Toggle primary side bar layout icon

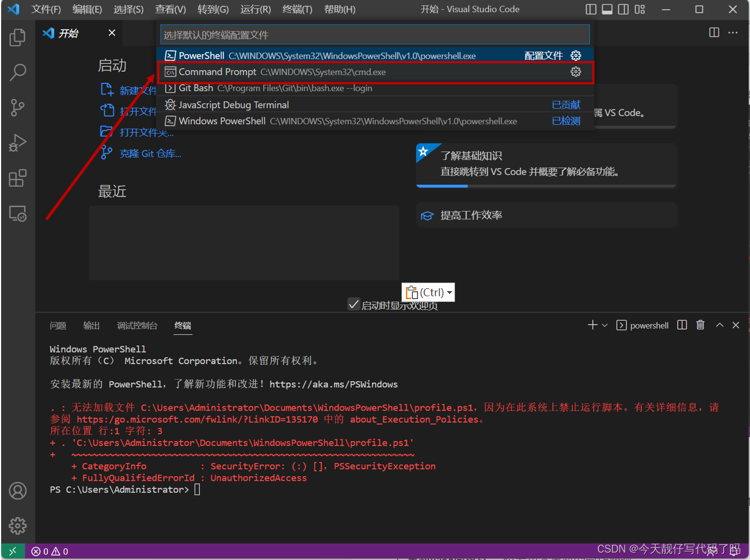(591, 9)
